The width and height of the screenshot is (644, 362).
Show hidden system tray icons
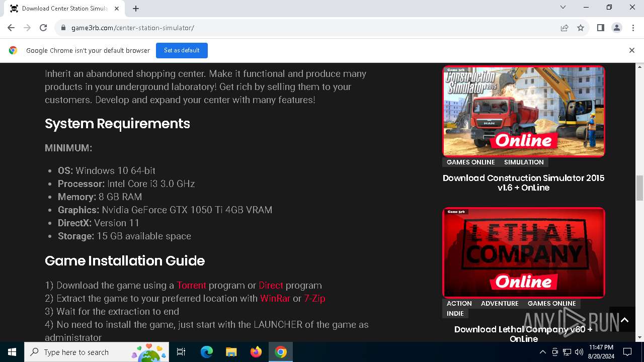click(542, 352)
